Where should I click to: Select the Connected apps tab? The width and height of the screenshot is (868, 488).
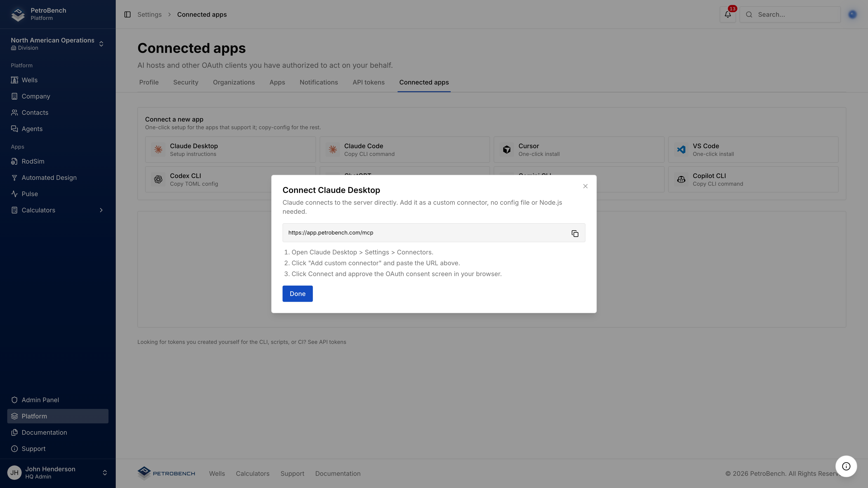(424, 82)
